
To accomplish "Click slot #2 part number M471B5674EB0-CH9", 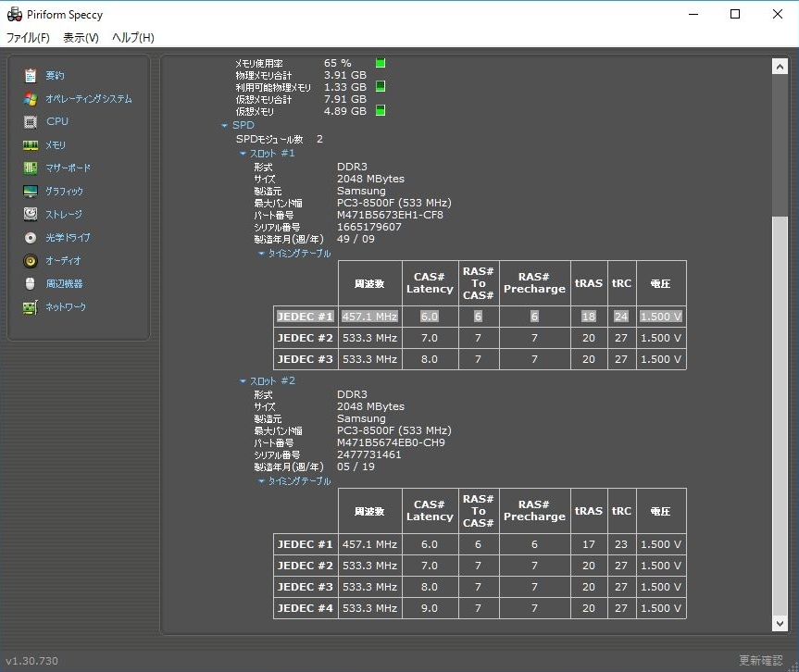I will tap(391, 442).
